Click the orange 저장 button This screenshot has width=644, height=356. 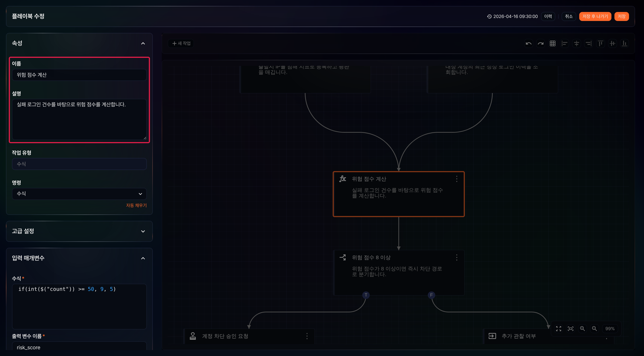click(x=622, y=16)
